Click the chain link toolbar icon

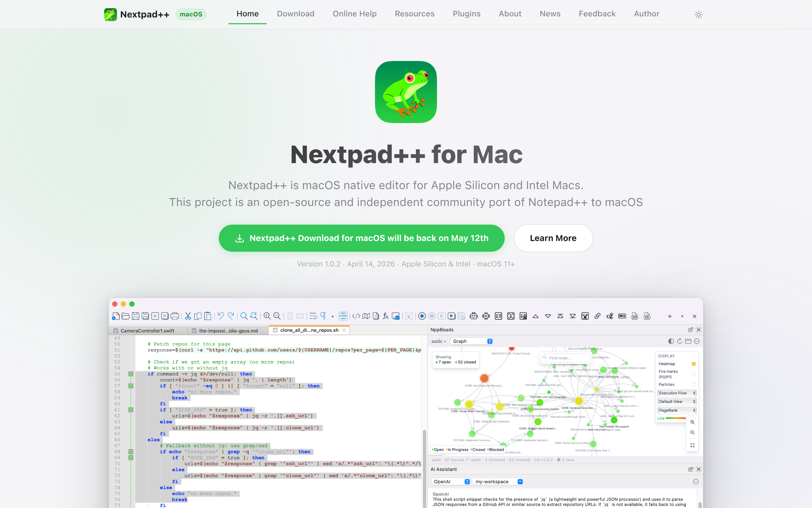pos(598,316)
